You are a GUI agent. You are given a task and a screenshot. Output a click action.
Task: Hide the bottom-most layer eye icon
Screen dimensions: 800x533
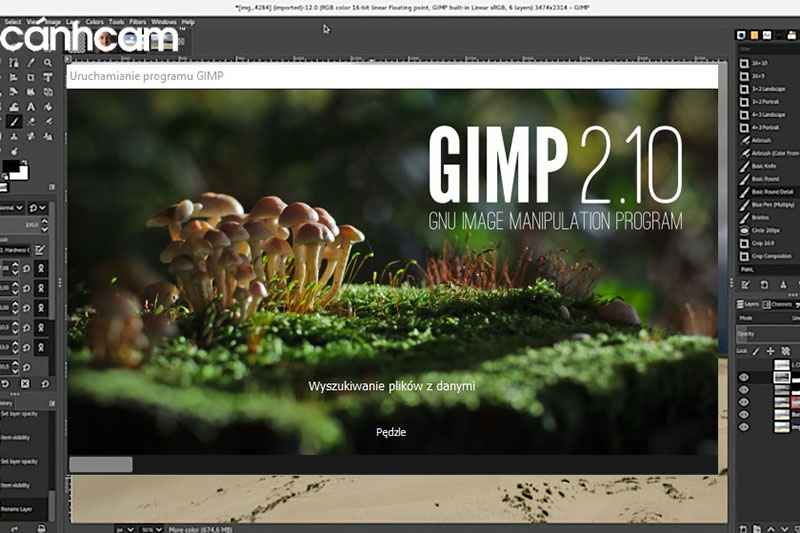click(744, 427)
